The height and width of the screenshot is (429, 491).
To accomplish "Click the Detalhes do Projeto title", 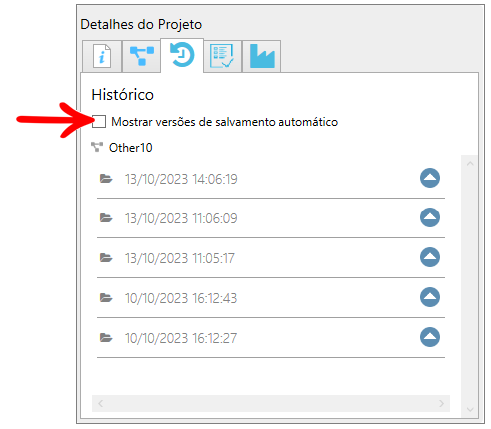I will (x=141, y=25).
